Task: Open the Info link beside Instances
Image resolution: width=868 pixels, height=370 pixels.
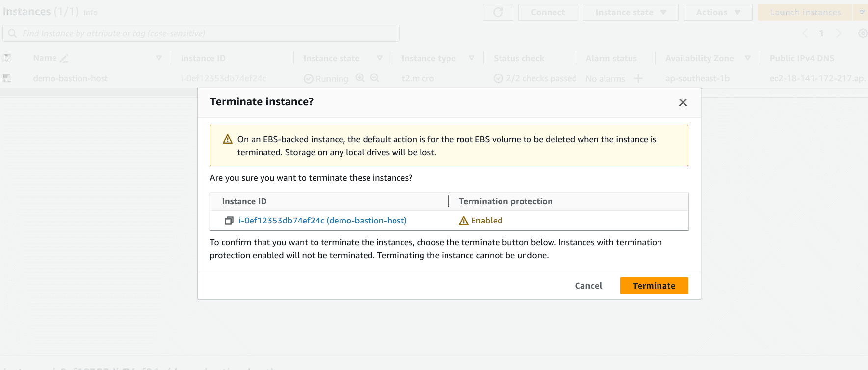Action: [90, 13]
